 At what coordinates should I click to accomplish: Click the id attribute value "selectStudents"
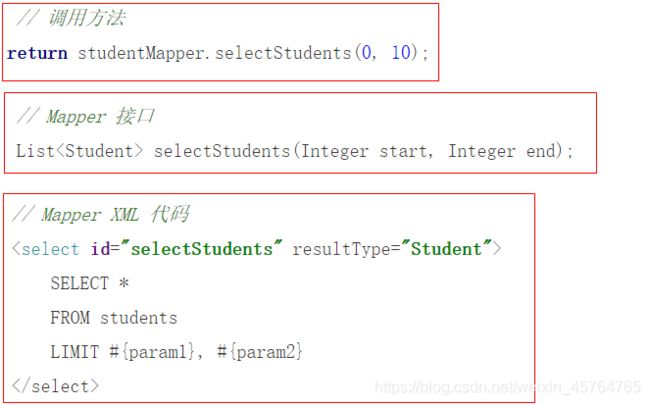click(x=206, y=249)
